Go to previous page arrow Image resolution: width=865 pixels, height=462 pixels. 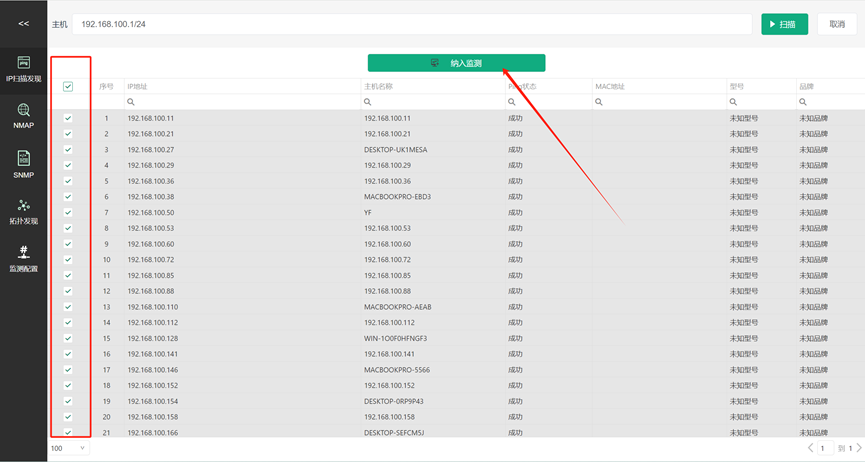tap(810, 448)
